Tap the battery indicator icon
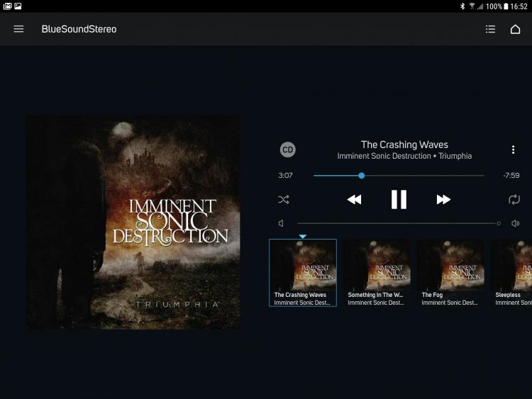Viewport: 532px width, 399px height. pyautogui.click(x=506, y=6)
